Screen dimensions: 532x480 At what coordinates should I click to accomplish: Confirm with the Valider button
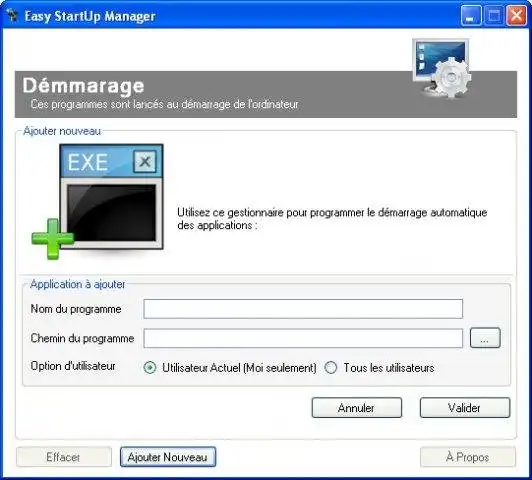click(x=465, y=407)
